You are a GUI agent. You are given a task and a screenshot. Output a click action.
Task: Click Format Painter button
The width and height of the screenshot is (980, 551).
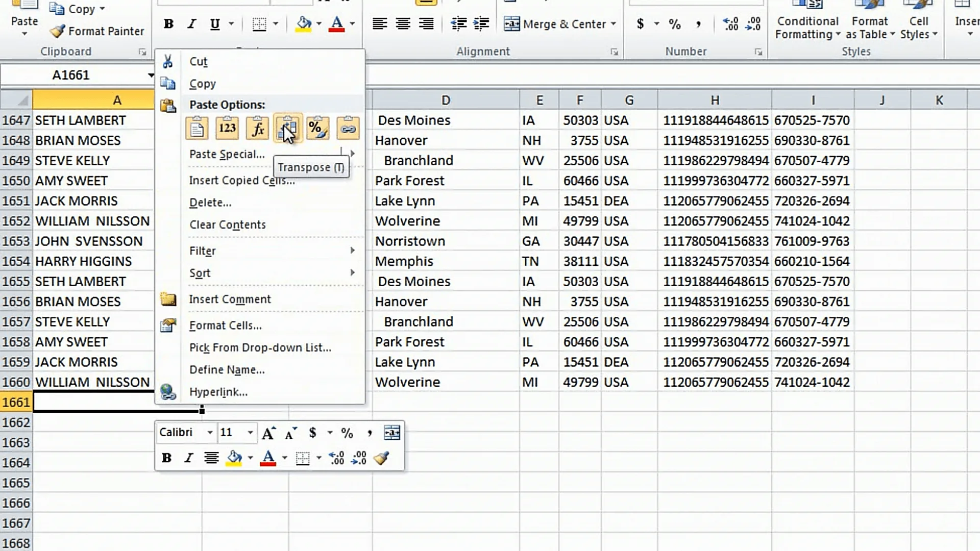(97, 31)
